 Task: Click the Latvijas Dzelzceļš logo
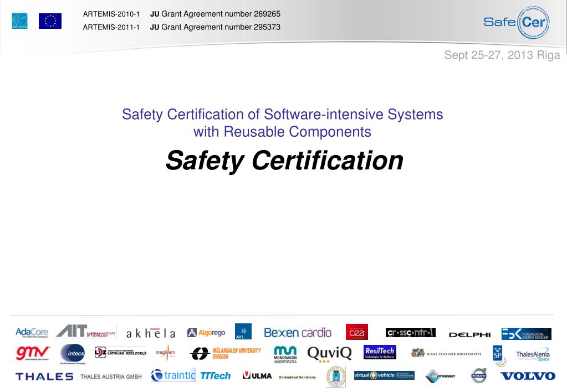(x=120, y=352)
